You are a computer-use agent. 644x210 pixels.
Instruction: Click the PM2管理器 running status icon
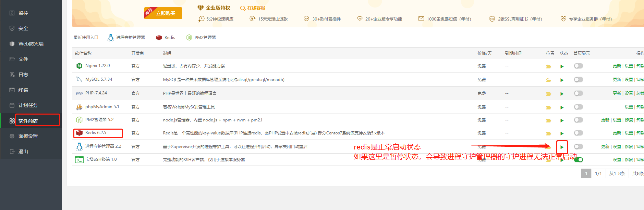point(562,120)
